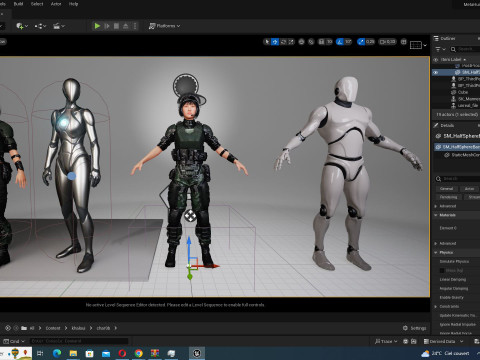Viewport: 480px width, 360px height.
Task: Select the General filter in Details
Action: [446, 189]
